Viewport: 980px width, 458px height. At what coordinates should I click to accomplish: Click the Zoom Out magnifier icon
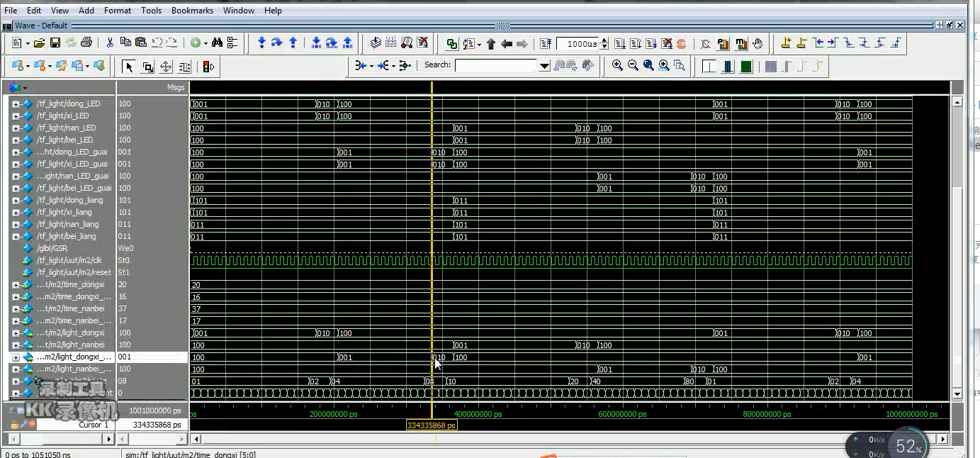633,66
